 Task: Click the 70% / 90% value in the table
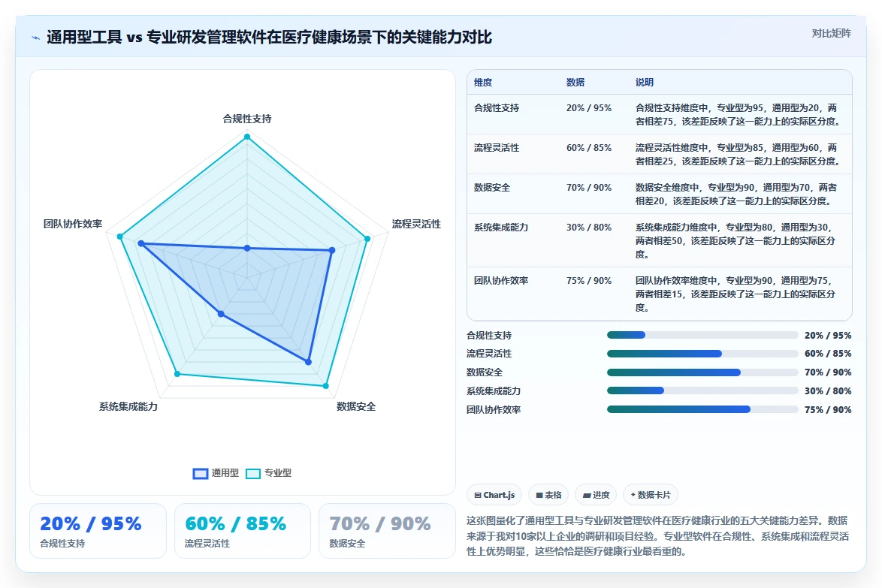point(589,188)
